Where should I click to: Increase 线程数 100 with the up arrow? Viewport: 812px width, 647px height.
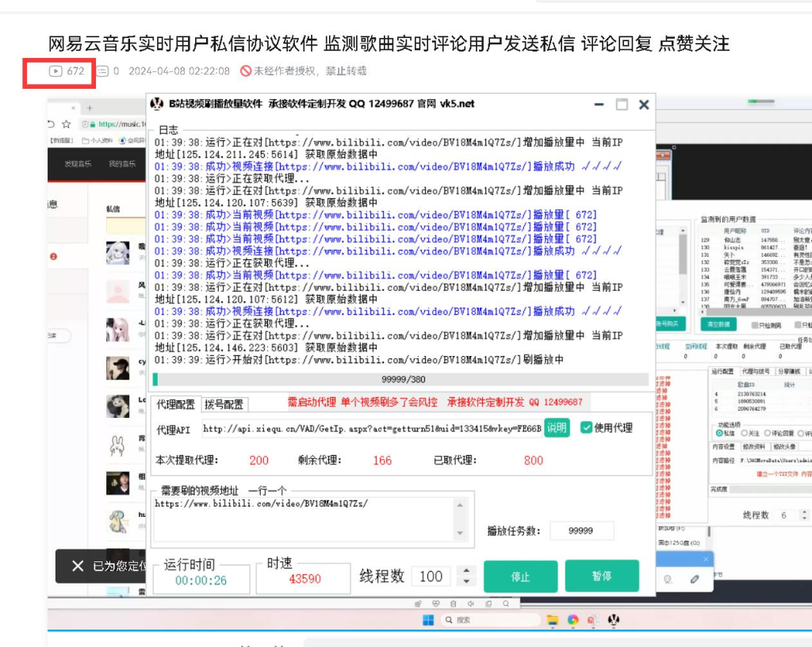click(466, 570)
